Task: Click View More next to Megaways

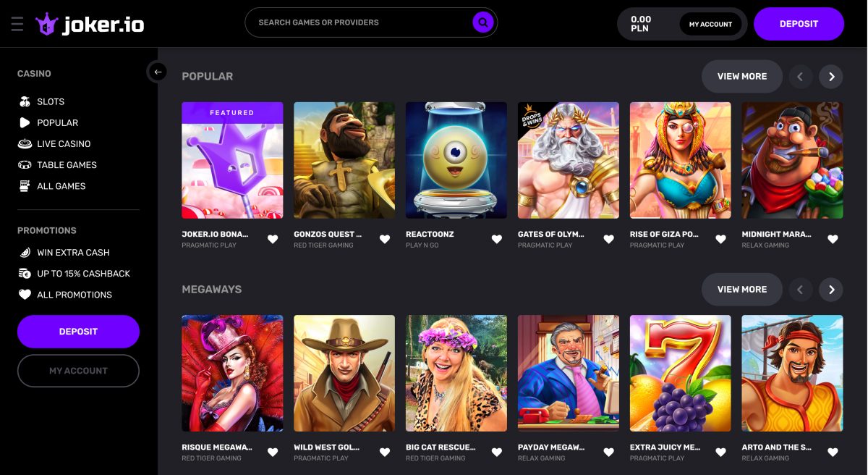Action: [x=742, y=289]
